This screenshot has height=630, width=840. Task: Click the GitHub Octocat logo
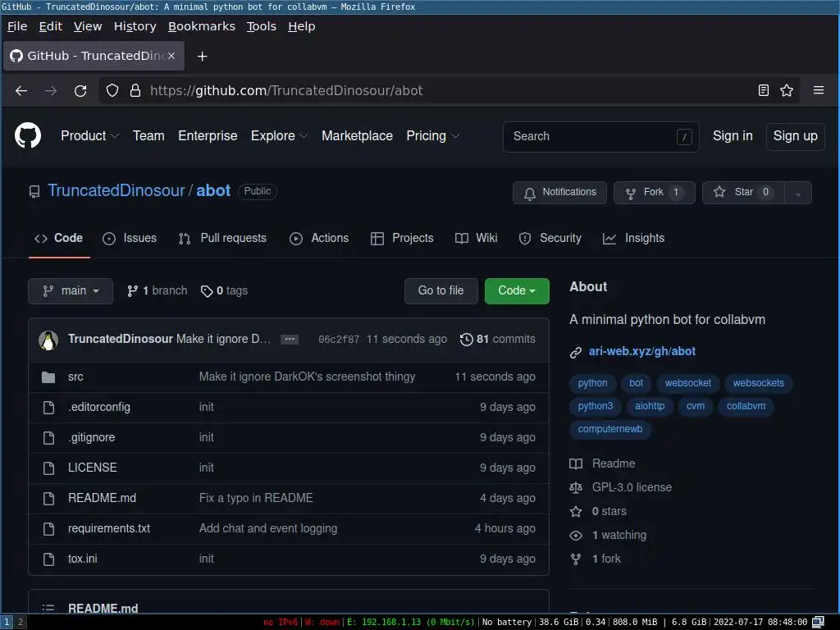tap(28, 135)
